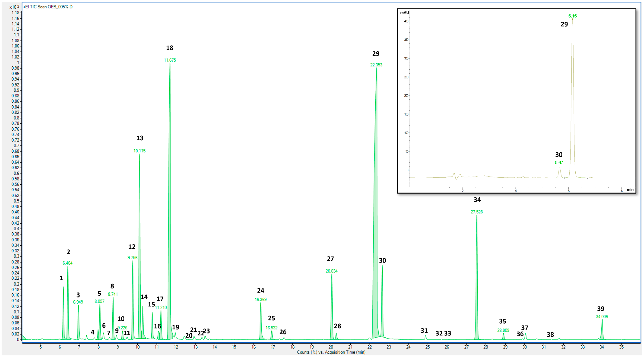Click the peak label 11.675
This screenshot has width=644, height=357.
click(x=170, y=60)
